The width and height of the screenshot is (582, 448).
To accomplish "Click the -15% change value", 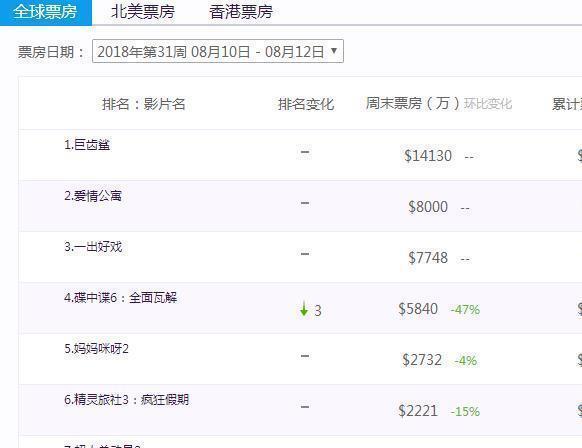I will point(465,412).
